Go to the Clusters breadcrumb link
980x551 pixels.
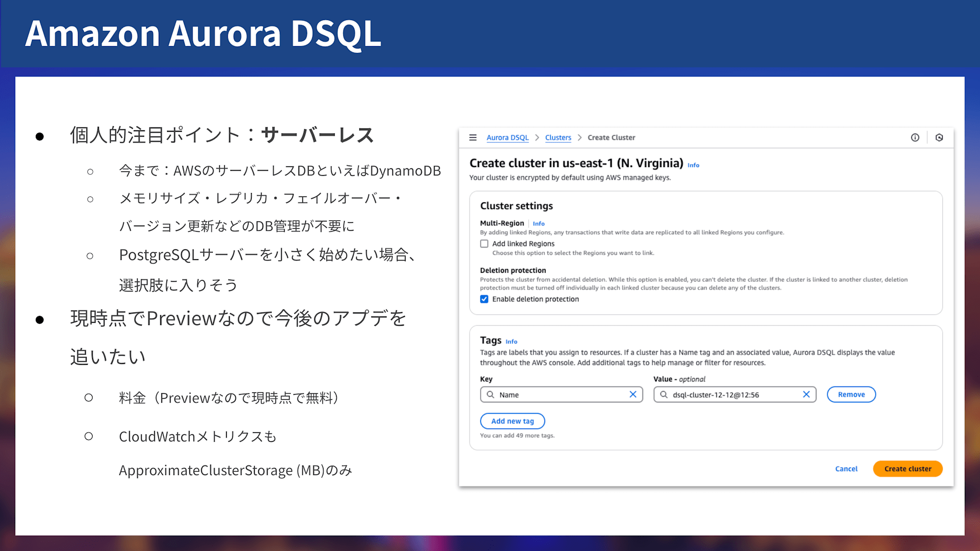pos(558,138)
